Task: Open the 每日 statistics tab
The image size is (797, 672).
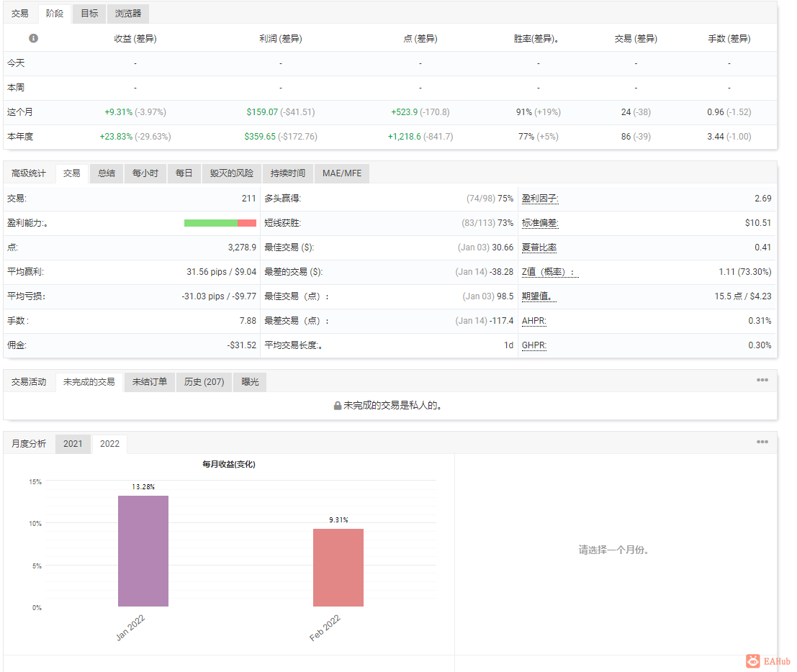Action: click(184, 173)
